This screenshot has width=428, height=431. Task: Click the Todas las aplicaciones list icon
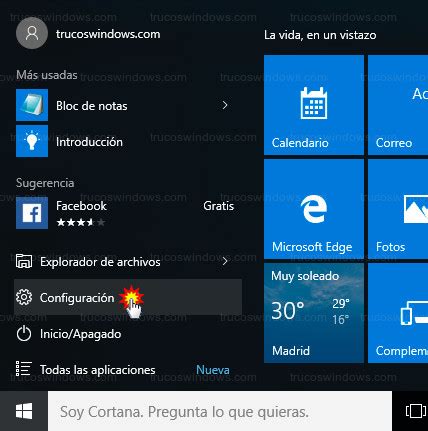click(24, 369)
